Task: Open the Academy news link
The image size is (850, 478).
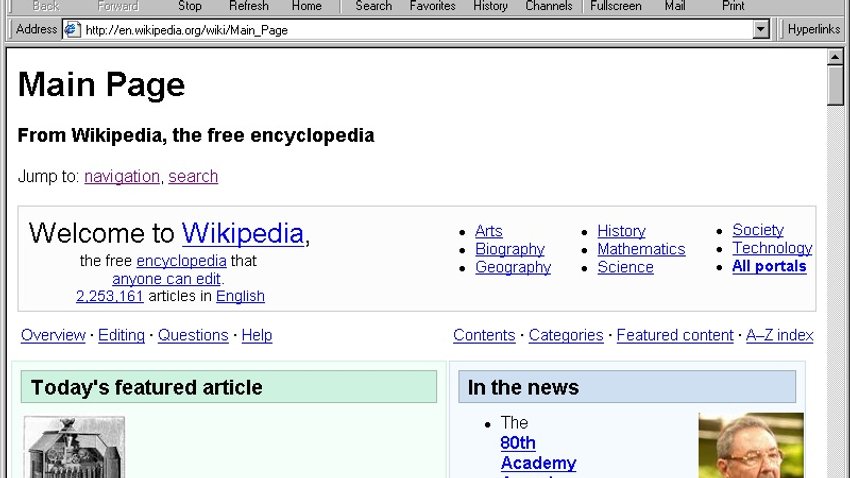Action: pyautogui.click(x=538, y=463)
